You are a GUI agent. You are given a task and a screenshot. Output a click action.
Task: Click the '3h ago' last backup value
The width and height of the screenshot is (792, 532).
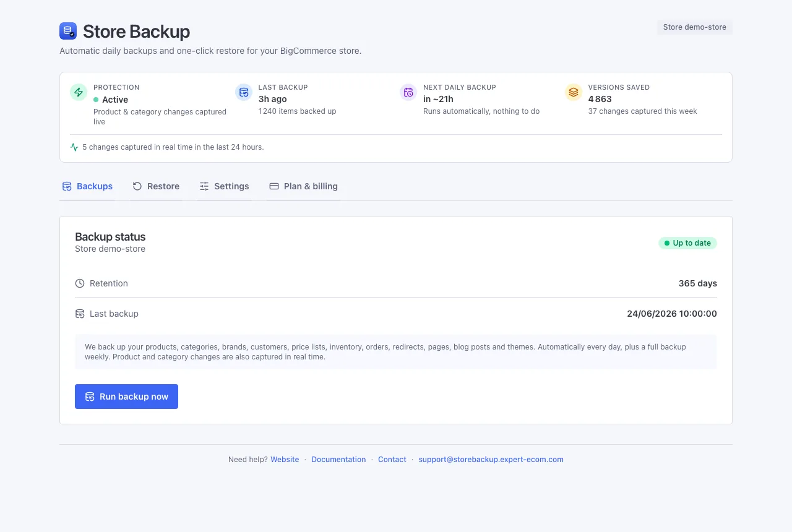click(273, 99)
